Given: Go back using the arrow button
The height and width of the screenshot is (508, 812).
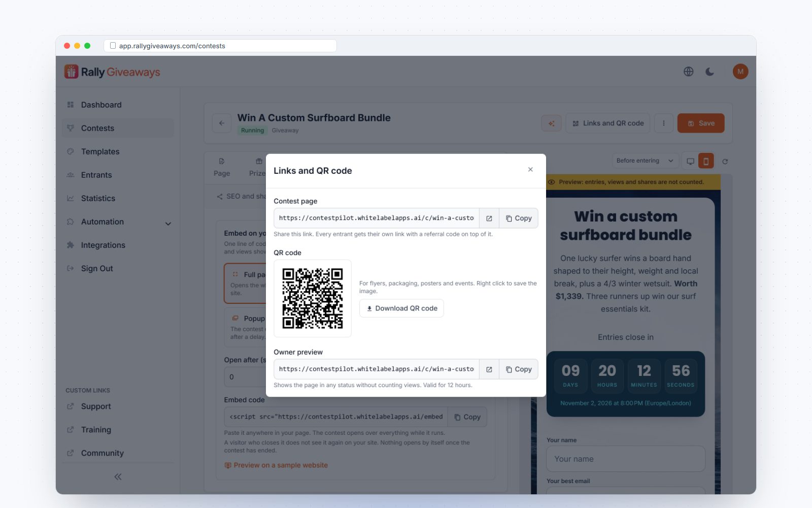Looking at the screenshot, I should [x=222, y=123].
